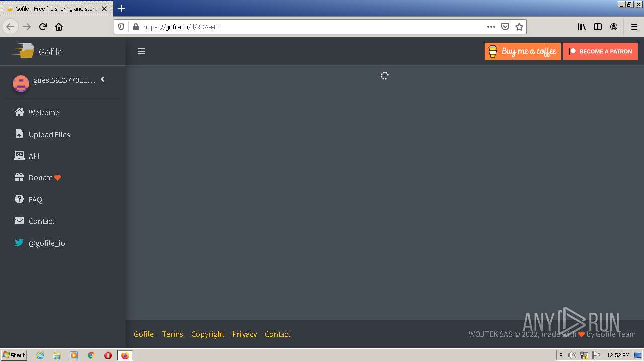Viewport: 644px width, 362px height.
Task: Click the Buy me a coffee button
Action: point(523,51)
